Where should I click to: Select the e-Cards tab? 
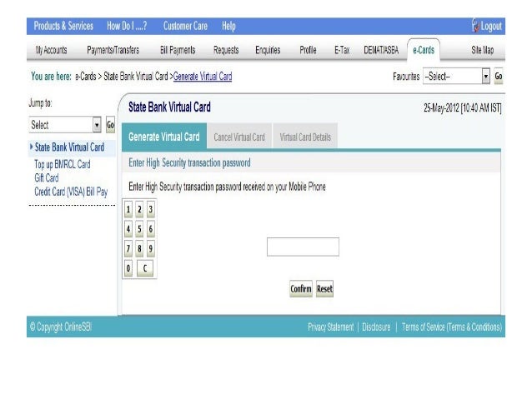[424, 50]
